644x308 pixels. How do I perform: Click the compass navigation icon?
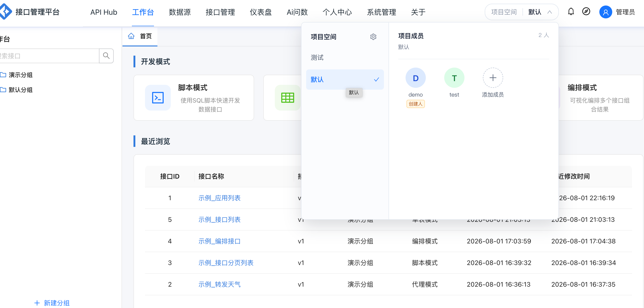(x=586, y=11)
